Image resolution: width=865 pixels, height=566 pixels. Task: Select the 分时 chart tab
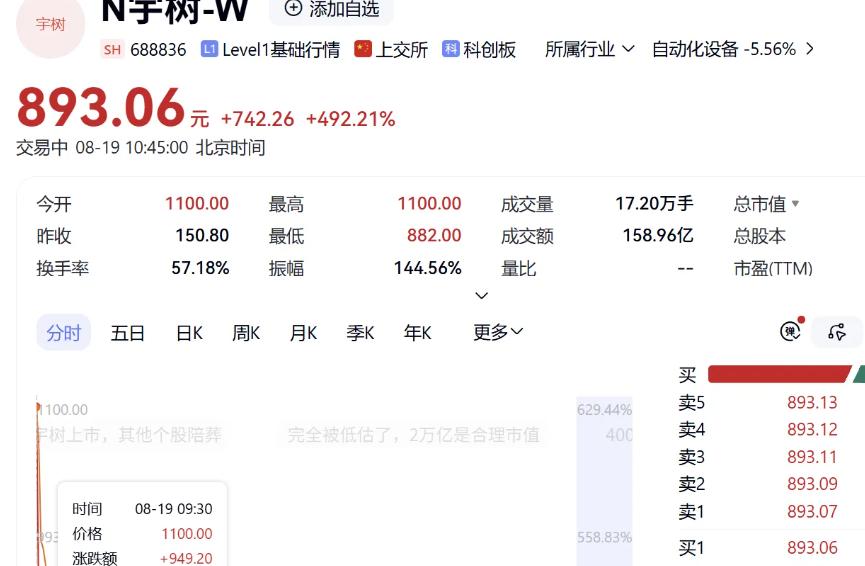coord(63,333)
